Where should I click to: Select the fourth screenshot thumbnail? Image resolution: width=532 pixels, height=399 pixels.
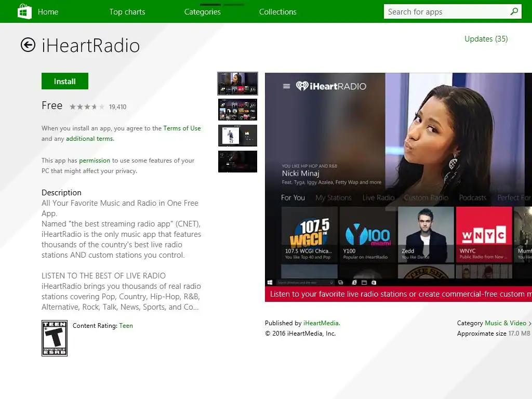pos(237,162)
